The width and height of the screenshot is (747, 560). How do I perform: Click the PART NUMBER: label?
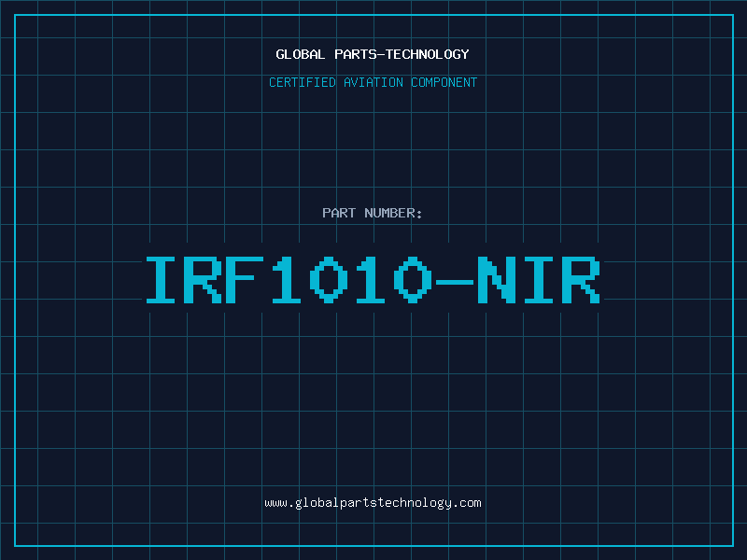point(373,213)
